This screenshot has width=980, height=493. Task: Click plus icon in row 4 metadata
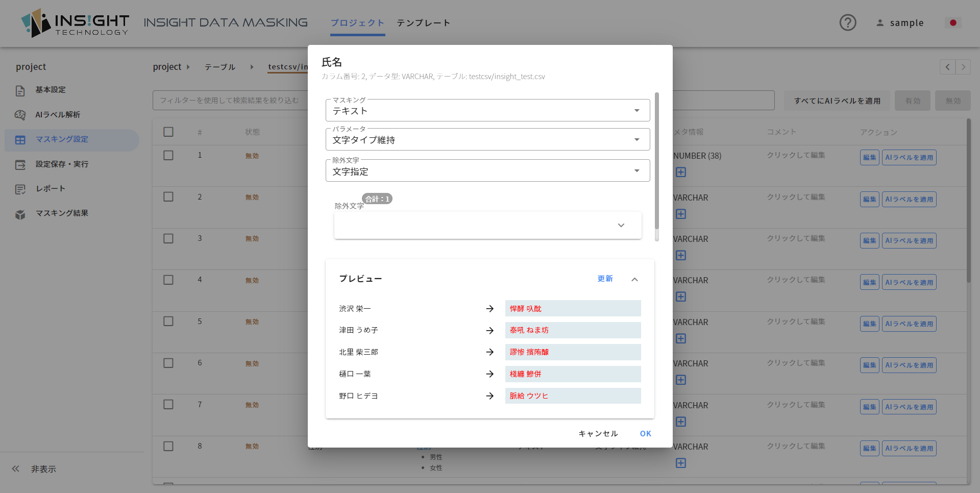click(681, 297)
